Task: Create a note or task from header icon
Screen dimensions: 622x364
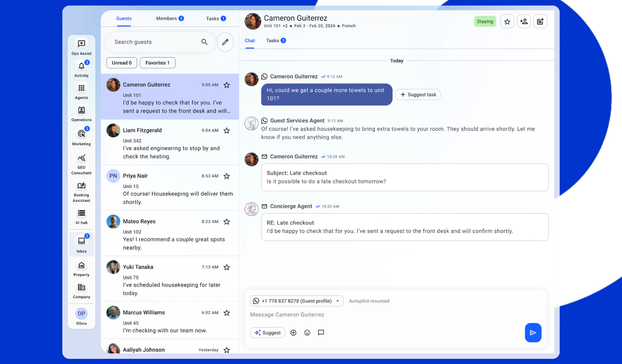Action: (540, 22)
